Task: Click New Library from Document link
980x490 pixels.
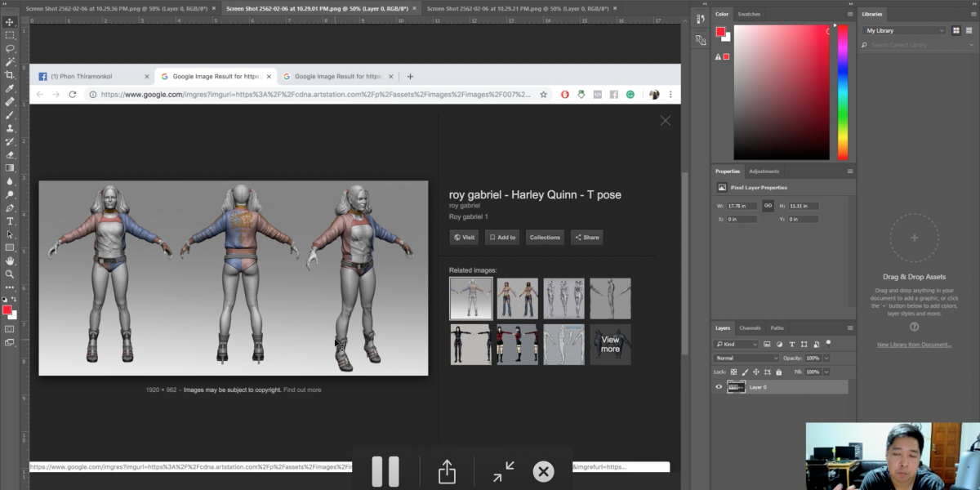Action: (914, 345)
